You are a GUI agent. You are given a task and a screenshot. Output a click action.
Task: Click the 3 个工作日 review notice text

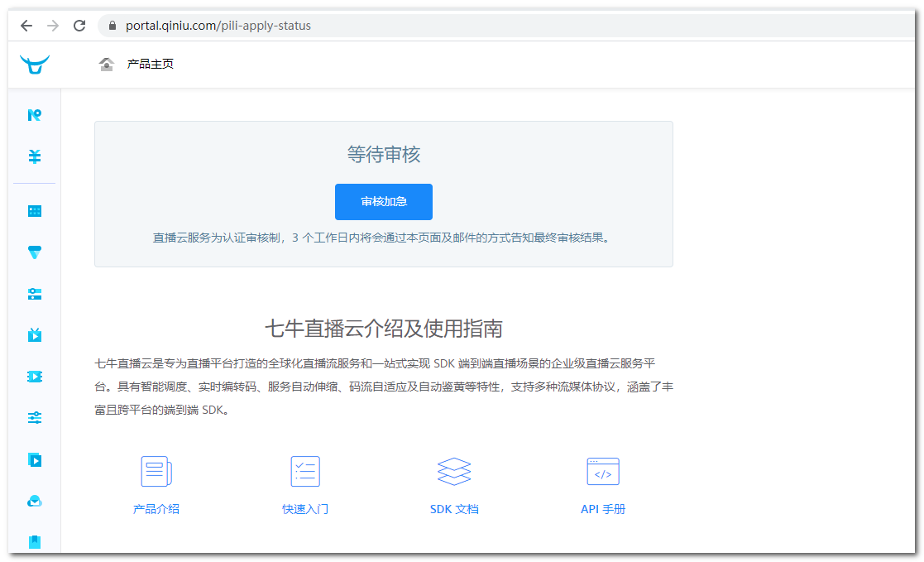tap(383, 238)
